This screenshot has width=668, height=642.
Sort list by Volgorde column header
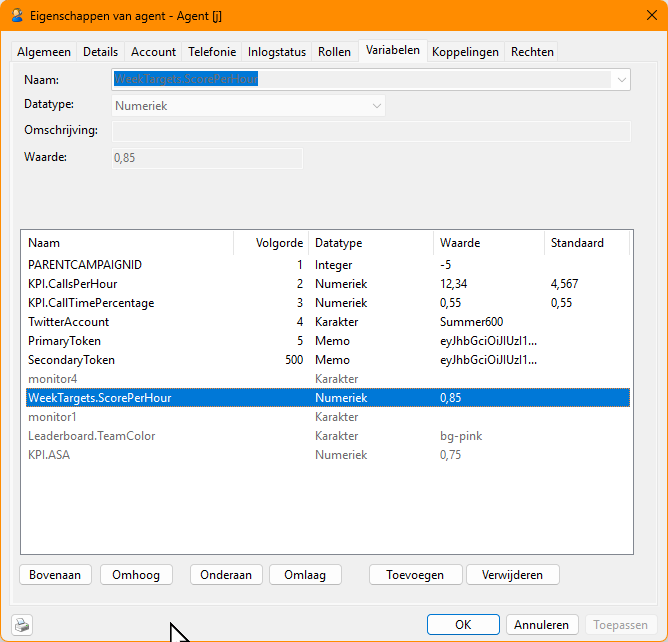pyautogui.click(x=270, y=243)
